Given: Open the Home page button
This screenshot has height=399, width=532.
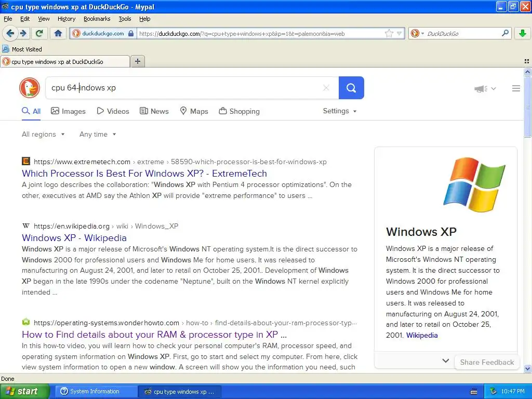Looking at the screenshot, I should pos(58,33).
